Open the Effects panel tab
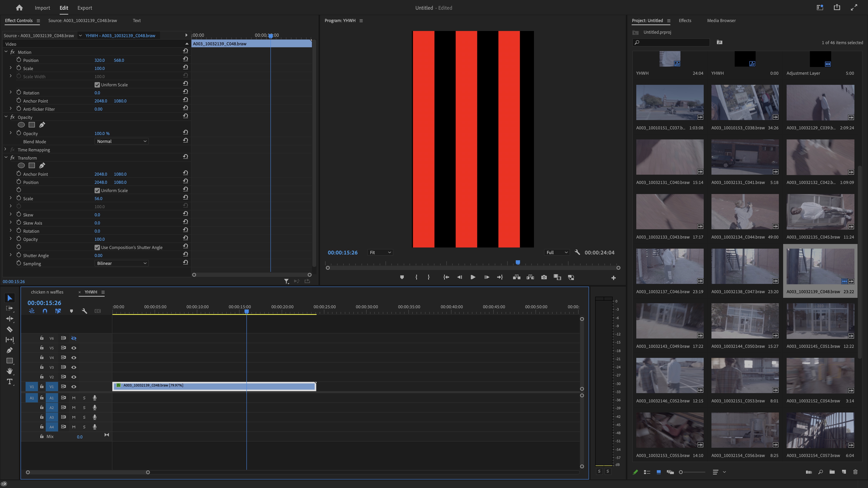This screenshot has width=868, height=488. [685, 21]
